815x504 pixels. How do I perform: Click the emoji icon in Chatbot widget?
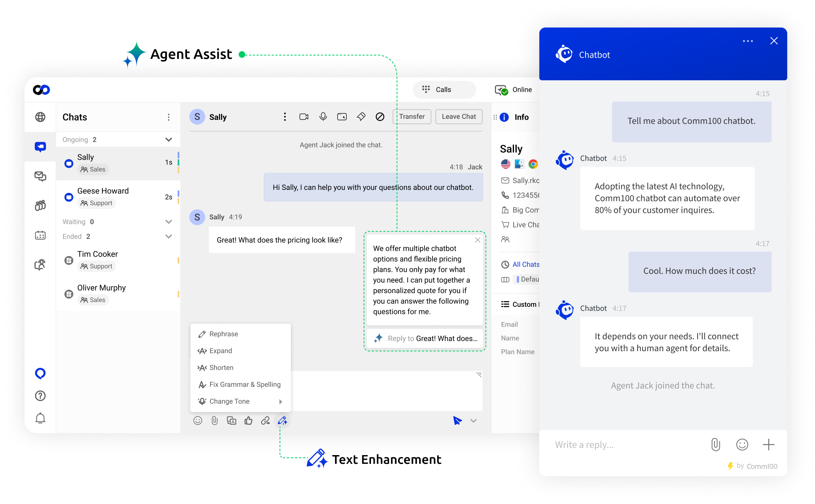pyautogui.click(x=742, y=444)
